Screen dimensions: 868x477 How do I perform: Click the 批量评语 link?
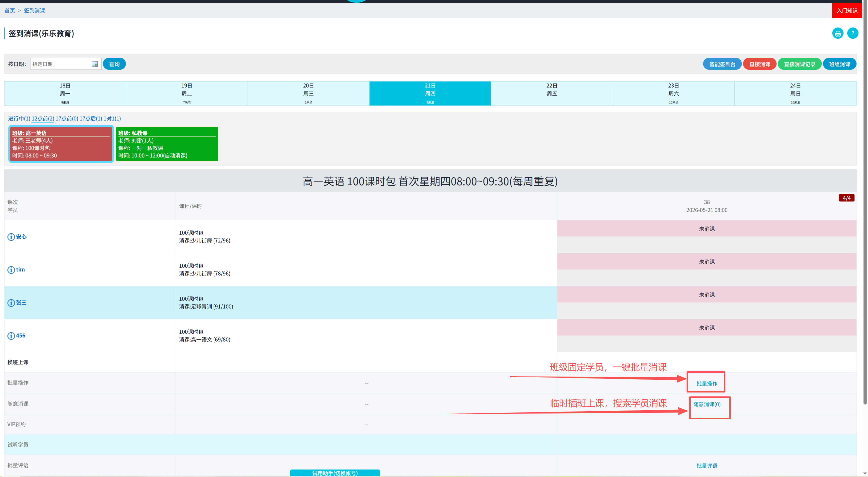pos(707,466)
